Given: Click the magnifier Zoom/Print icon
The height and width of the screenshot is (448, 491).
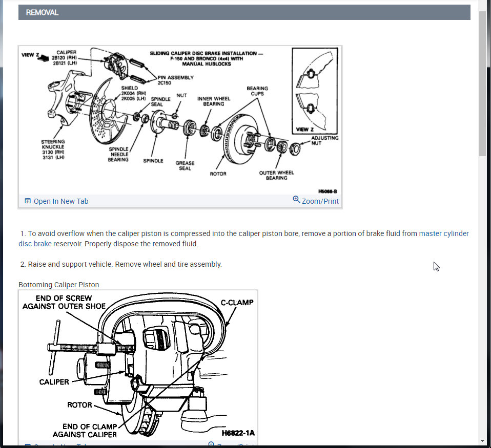Looking at the screenshot, I should click(296, 200).
